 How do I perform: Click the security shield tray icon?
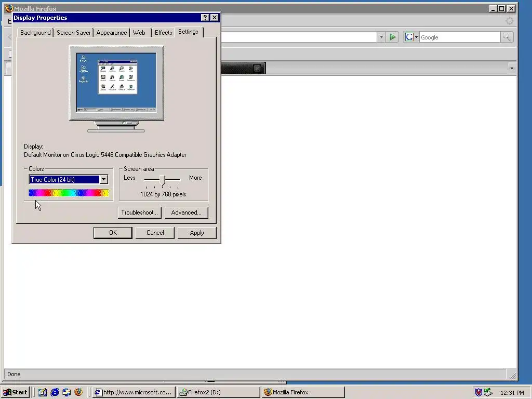pos(478,392)
